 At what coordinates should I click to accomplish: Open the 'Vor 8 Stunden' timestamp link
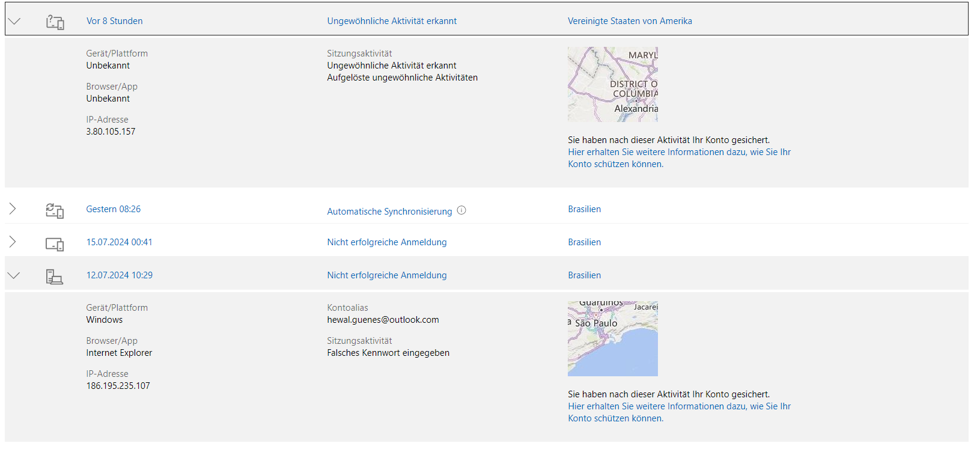[114, 21]
